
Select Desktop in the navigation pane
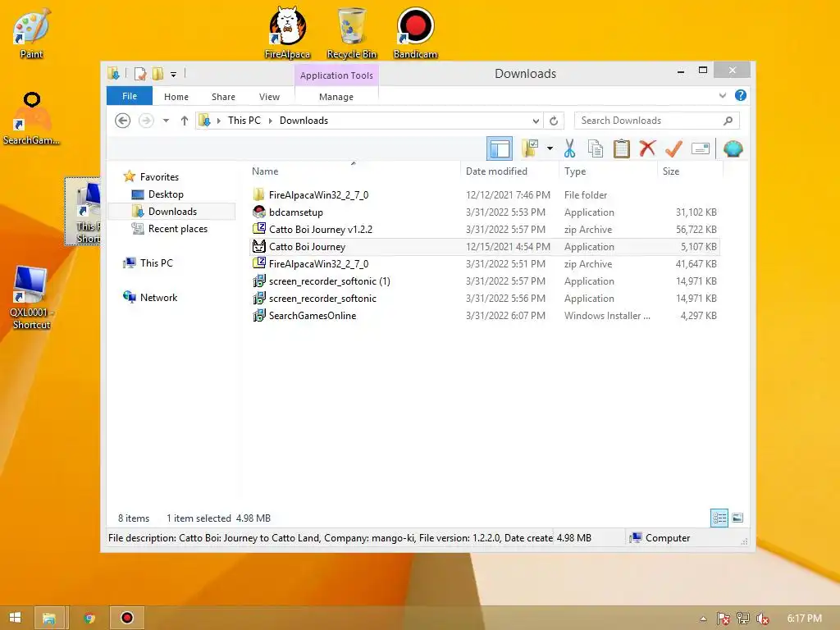(x=166, y=194)
